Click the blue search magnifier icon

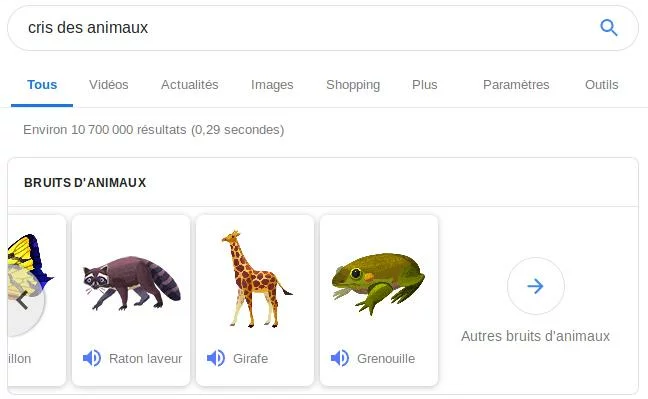click(609, 28)
